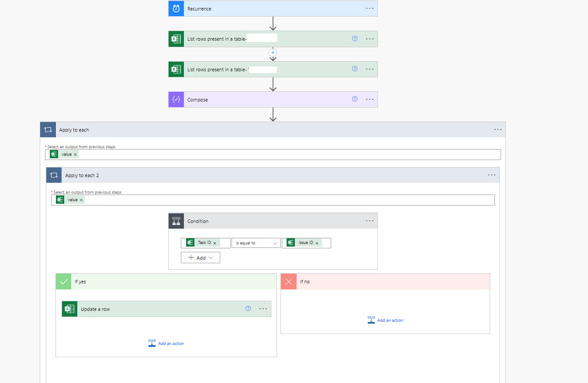
Task: Open the ellipsis menu on the Recurrence trigger
Action: coord(370,8)
